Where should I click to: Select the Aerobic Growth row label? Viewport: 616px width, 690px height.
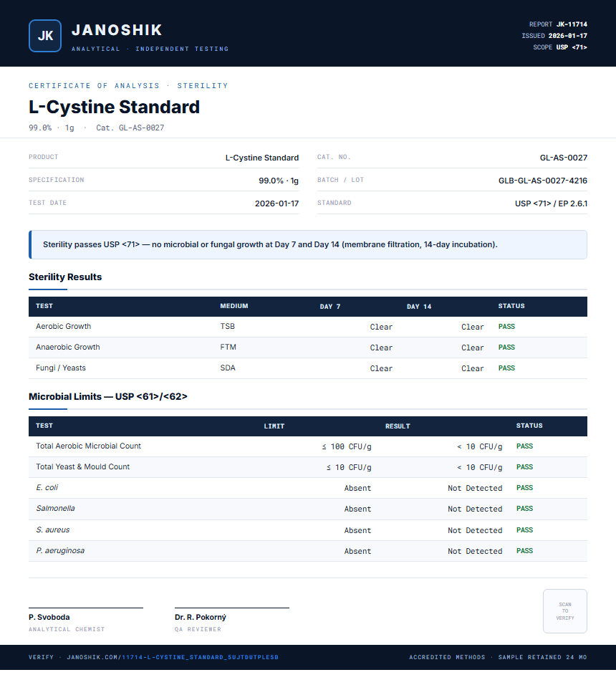pyautogui.click(x=63, y=326)
